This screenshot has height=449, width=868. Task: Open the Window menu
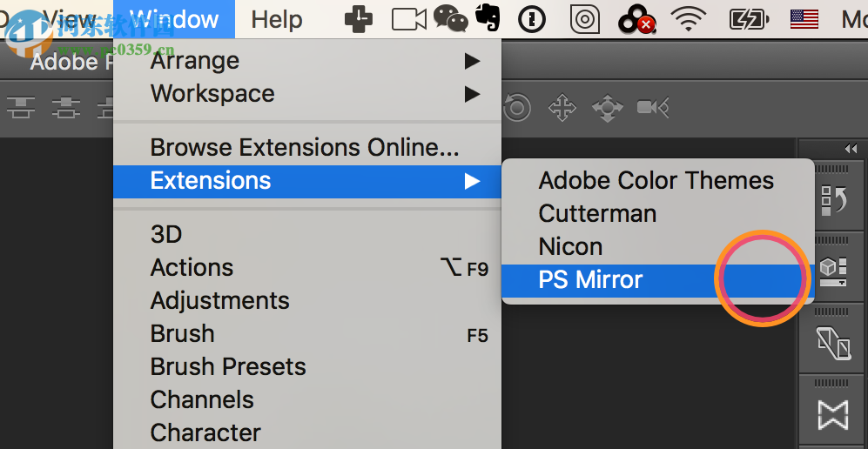(174, 19)
